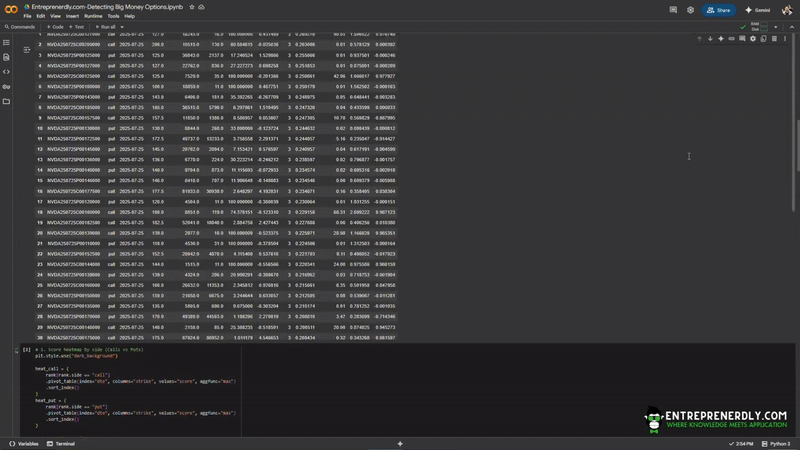Open the Gemini button in the header

coord(758,10)
